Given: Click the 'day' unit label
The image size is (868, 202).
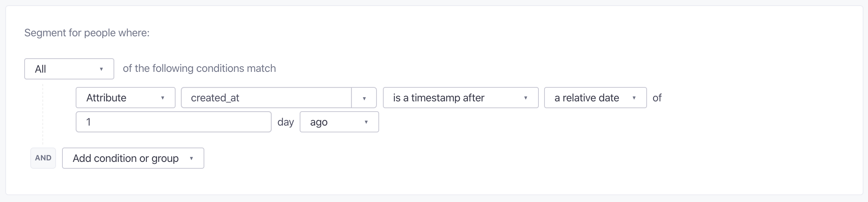Looking at the screenshot, I should [x=286, y=122].
